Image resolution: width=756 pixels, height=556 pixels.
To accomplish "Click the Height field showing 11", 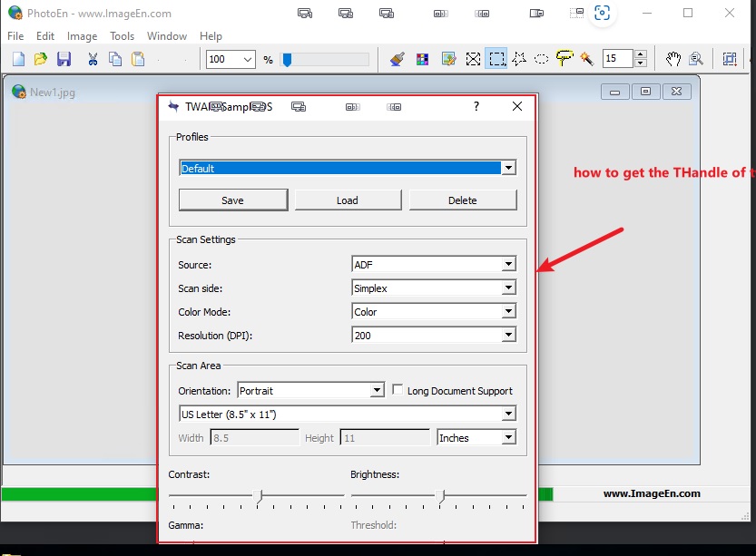I will point(385,437).
